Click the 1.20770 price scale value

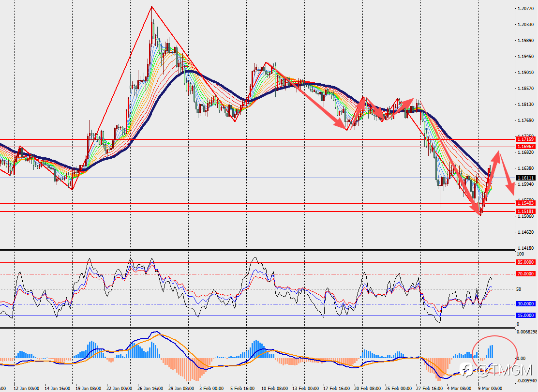(x=525, y=9)
